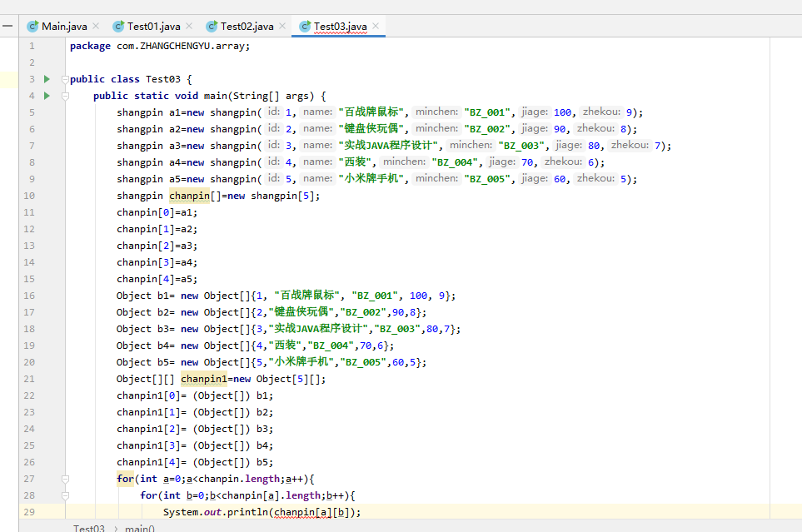Click the id: parameter hint on line 5
Image resolution: width=802 pixels, height=532 pixels.
click(x=274, y=112)
